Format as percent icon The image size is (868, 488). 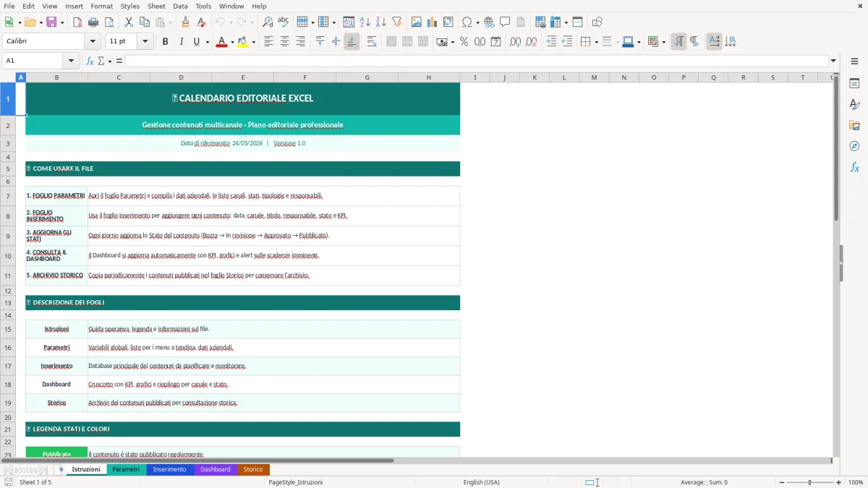(x=464, y=42)
